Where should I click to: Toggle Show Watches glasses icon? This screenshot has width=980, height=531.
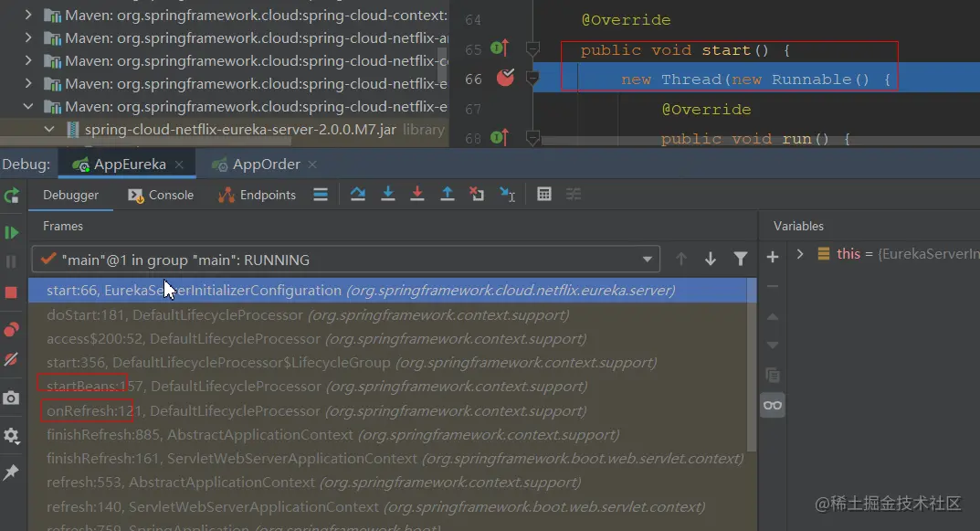pyautogui.click(x=773, y=405)
